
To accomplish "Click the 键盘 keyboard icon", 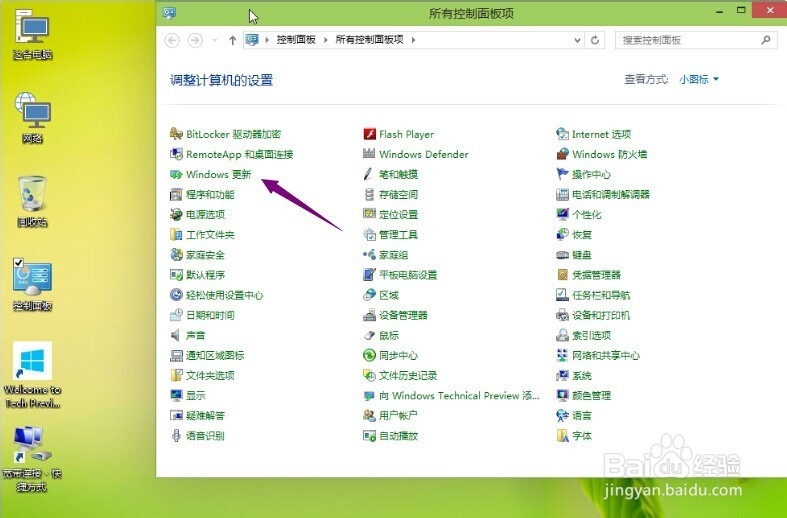I will 563,254.
